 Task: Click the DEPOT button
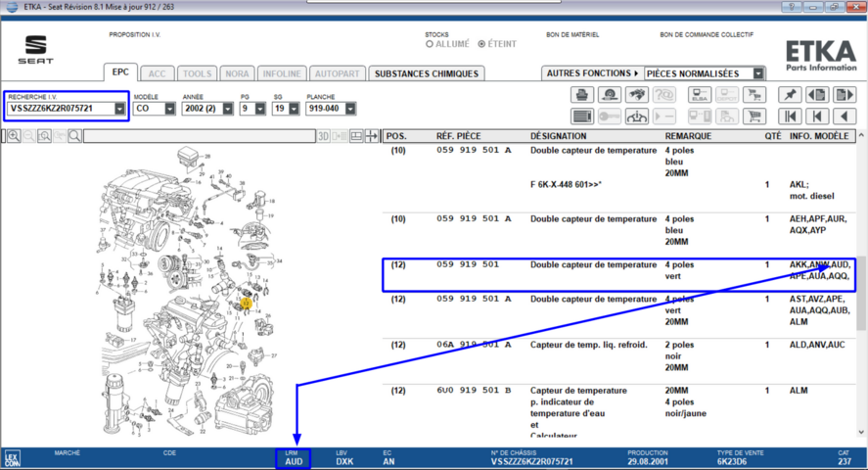pos(727,95)
